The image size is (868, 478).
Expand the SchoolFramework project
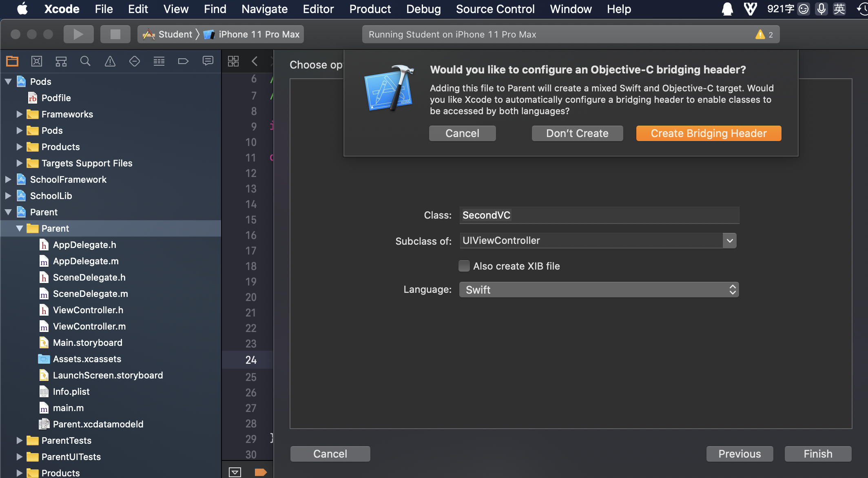(x=8, y=179)
